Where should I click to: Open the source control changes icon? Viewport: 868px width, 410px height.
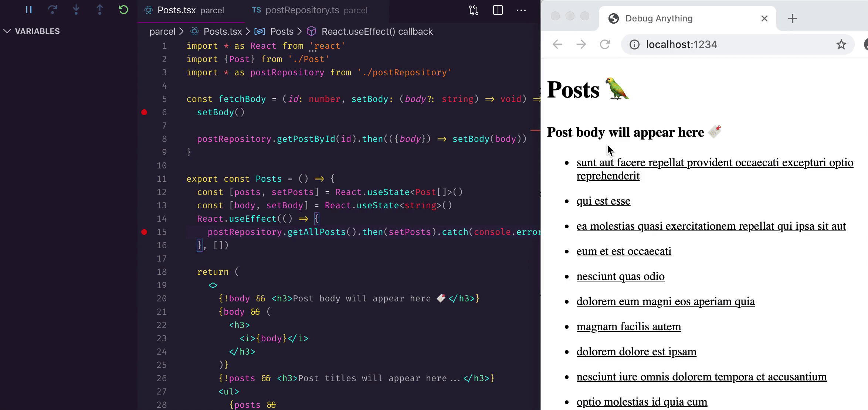click(474, 10)
